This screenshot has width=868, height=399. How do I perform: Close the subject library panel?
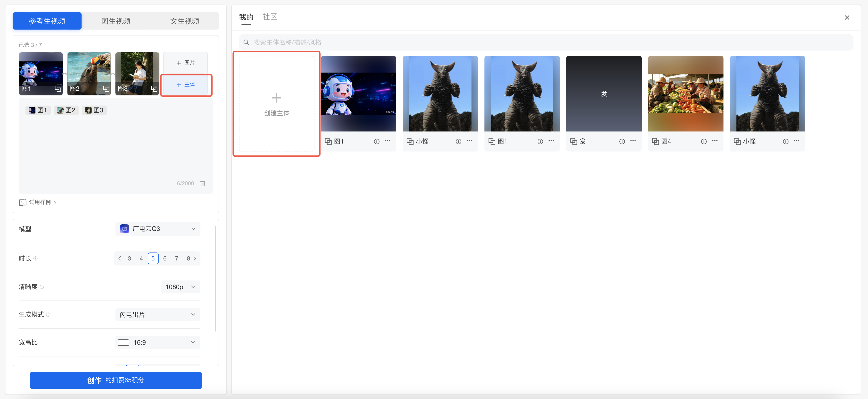(847, 18)
